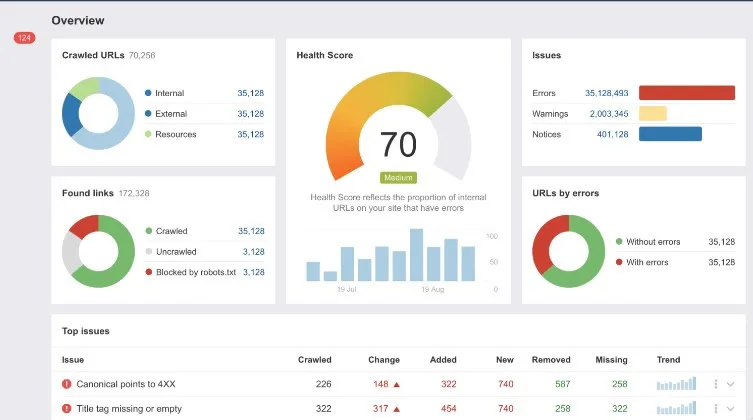Open the External URLs count
The height and width of the screenshot is (420, 753).
(x=251, y=114)
